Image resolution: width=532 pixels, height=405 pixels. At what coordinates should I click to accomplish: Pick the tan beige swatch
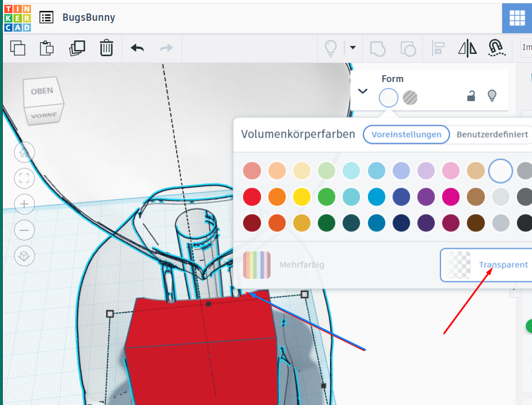476,170
